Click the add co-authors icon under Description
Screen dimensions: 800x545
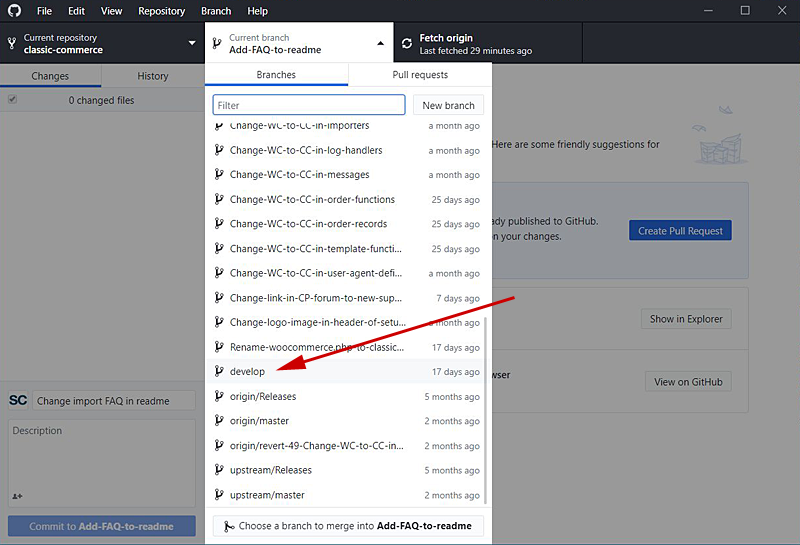(x=17, y=496)
